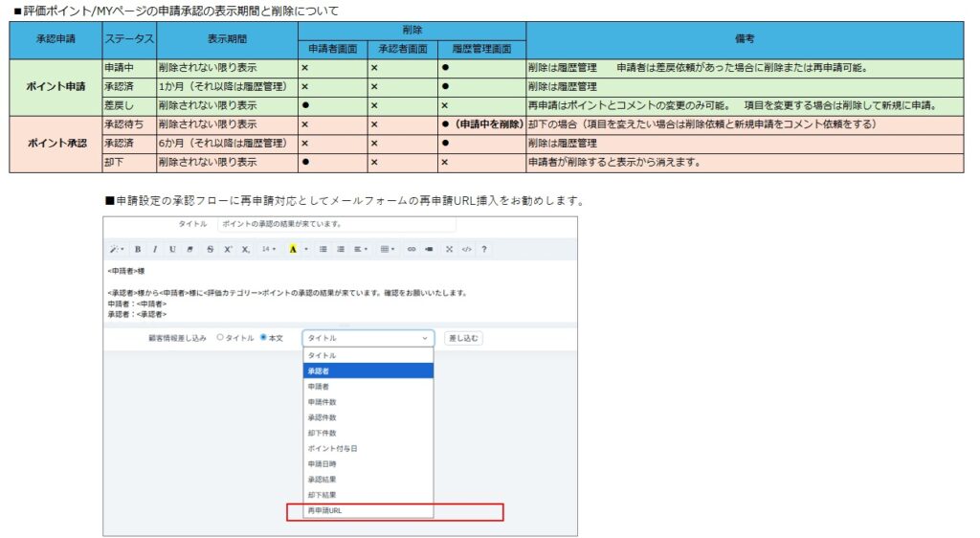Click the superscript icon
Screen dimensions: 980x538
point(228,249)
